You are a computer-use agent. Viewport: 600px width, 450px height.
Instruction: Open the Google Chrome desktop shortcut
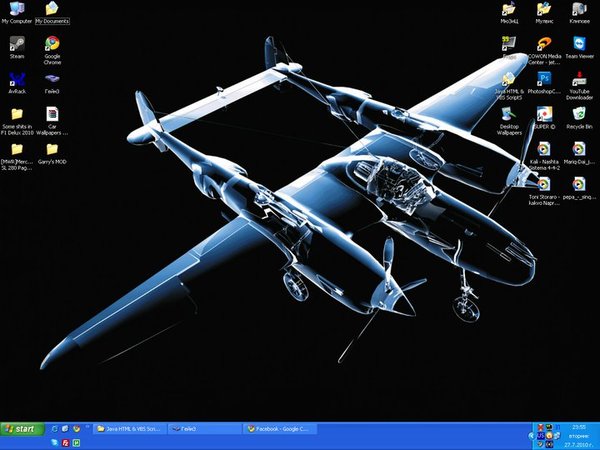click(x=52, y=50)
